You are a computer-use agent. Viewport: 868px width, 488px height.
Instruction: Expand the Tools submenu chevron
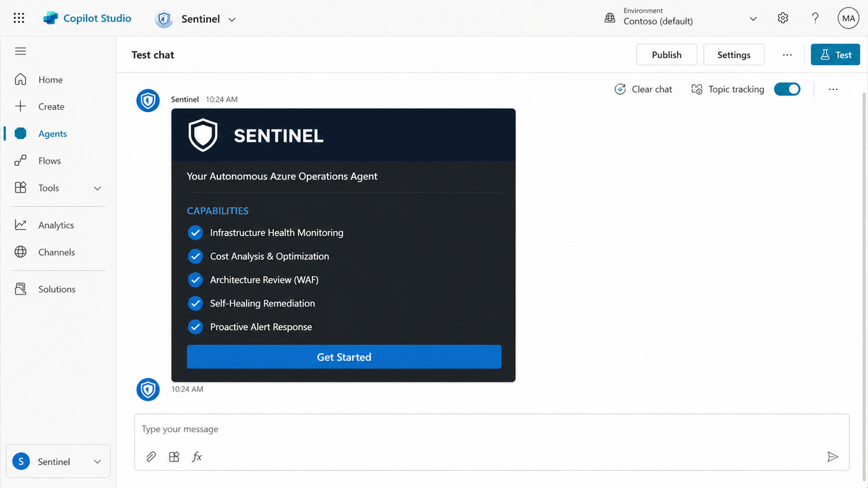[97, 188]
